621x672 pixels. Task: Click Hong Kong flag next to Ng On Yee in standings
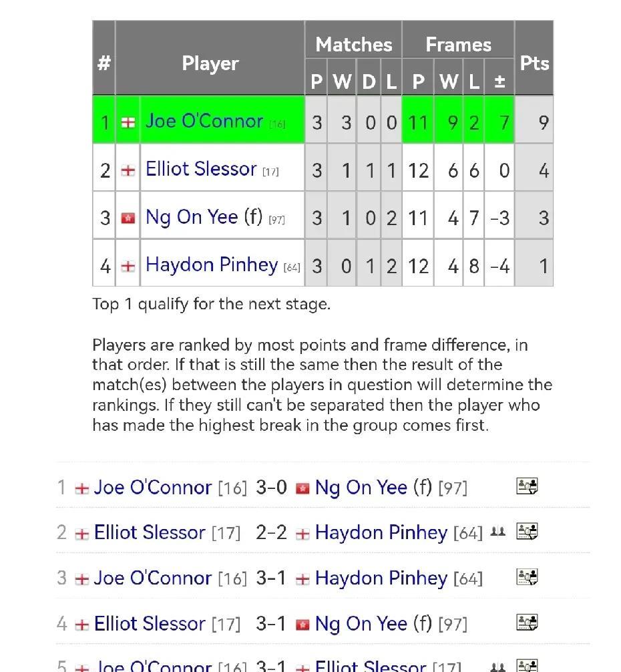pos(128,218)
